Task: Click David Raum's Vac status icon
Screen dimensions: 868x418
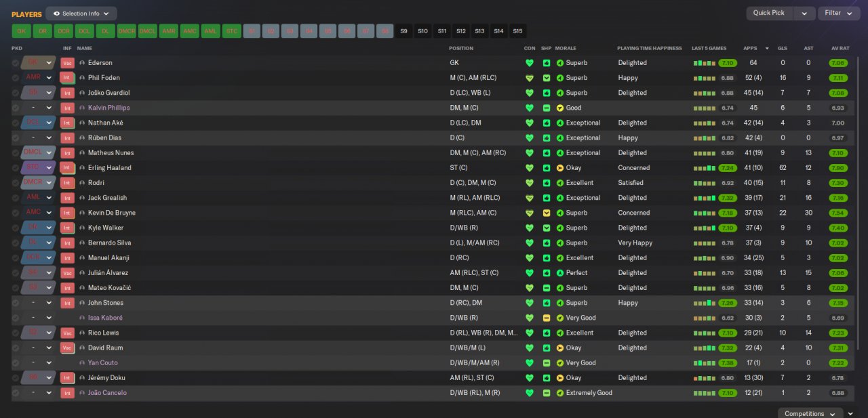Action: pos(67,348)
